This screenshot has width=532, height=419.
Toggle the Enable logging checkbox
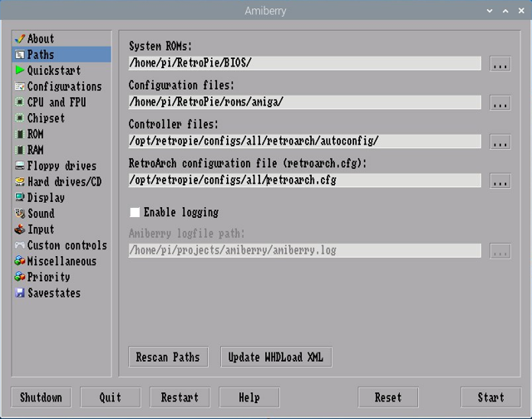[x=135, y=212]
